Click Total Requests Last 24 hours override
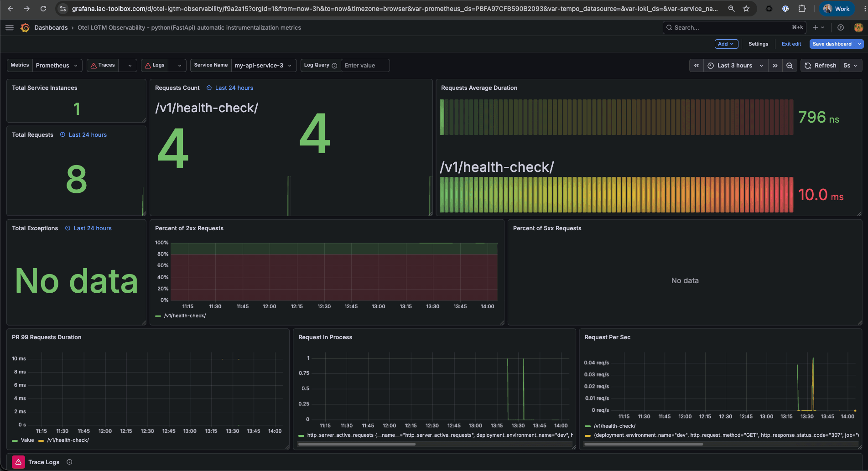868x471 pixels. pos(83,135)
